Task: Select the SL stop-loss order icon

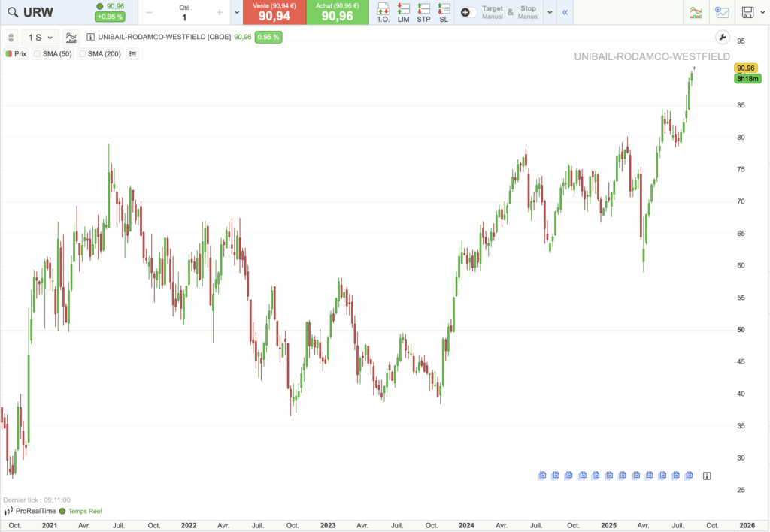Action: point(444,11)
